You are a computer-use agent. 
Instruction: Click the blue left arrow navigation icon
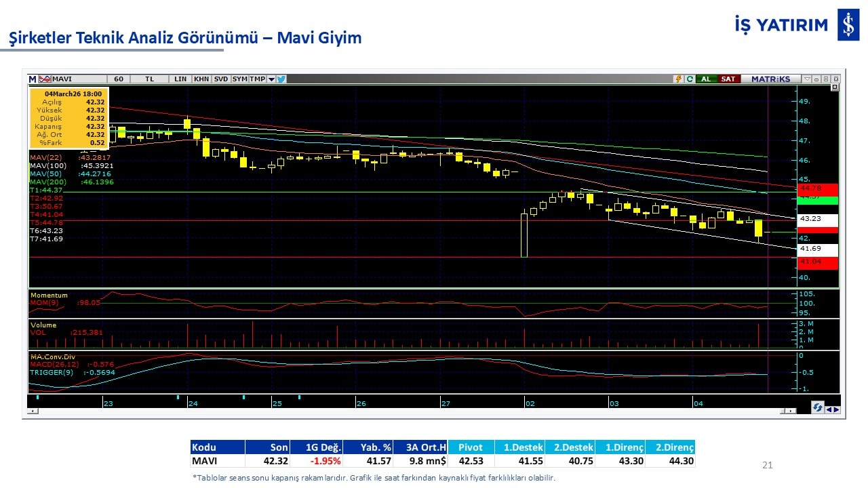point(829,409)
